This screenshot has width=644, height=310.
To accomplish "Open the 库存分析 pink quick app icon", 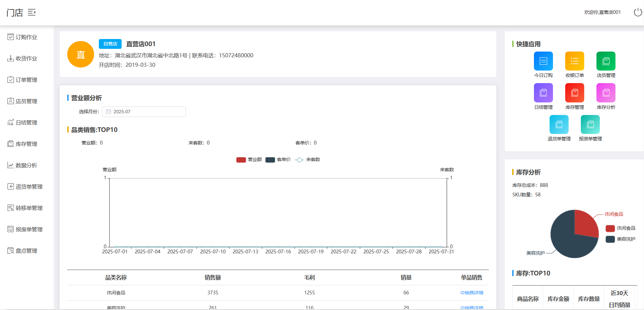I will tap(606, 93).
